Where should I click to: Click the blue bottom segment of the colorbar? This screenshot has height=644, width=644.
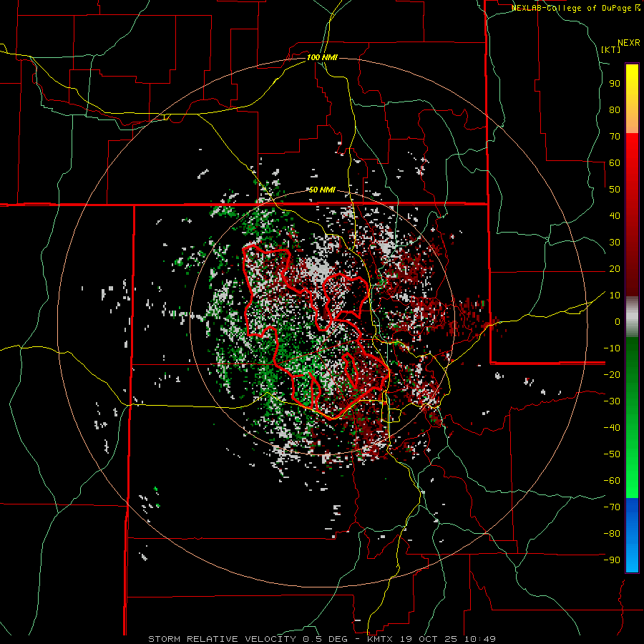[x=632, y=535]
